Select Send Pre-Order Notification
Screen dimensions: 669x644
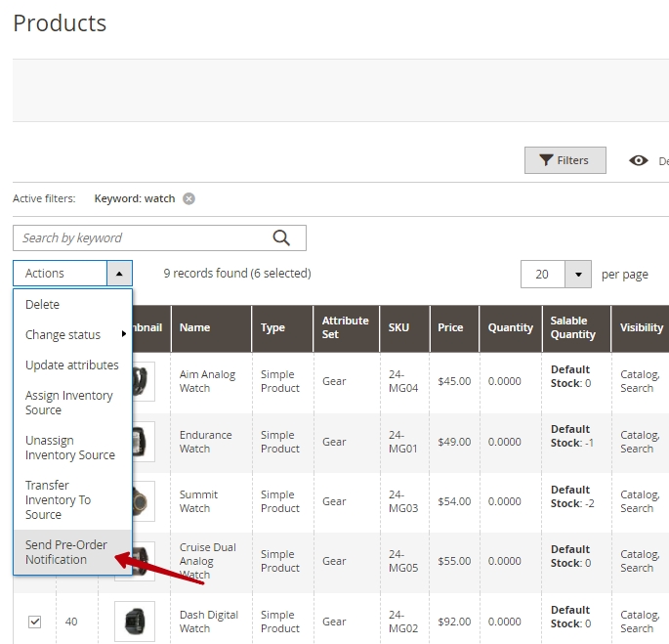[66, 552]
